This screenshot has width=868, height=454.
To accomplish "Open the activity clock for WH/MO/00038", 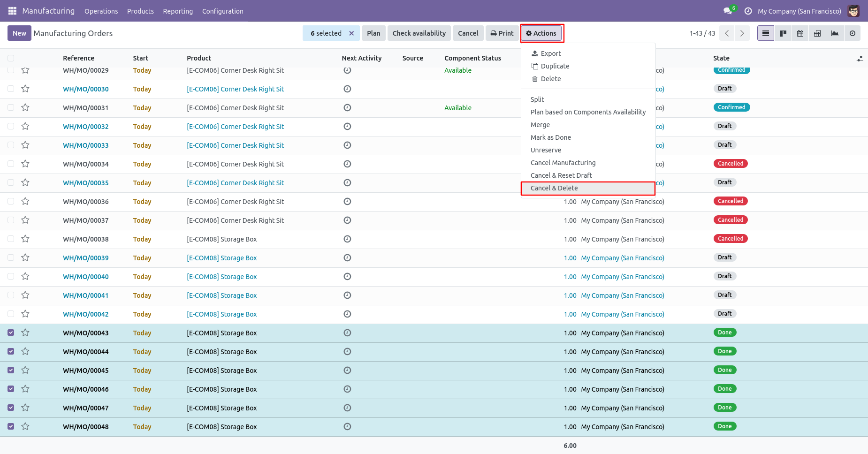I will point(347,239).
